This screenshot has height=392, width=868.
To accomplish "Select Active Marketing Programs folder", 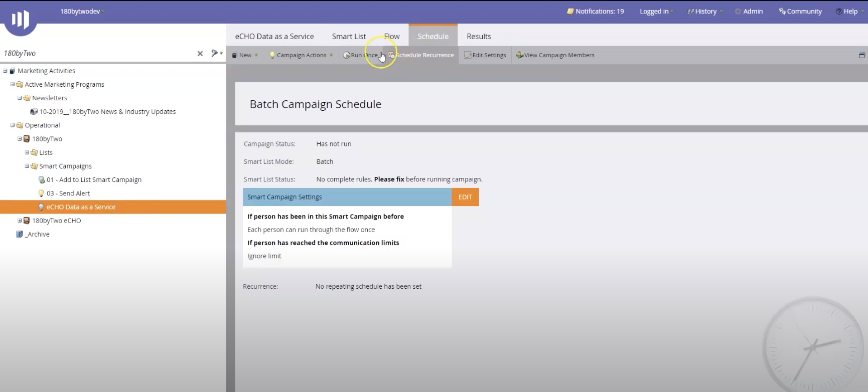I will pos(65,84).
